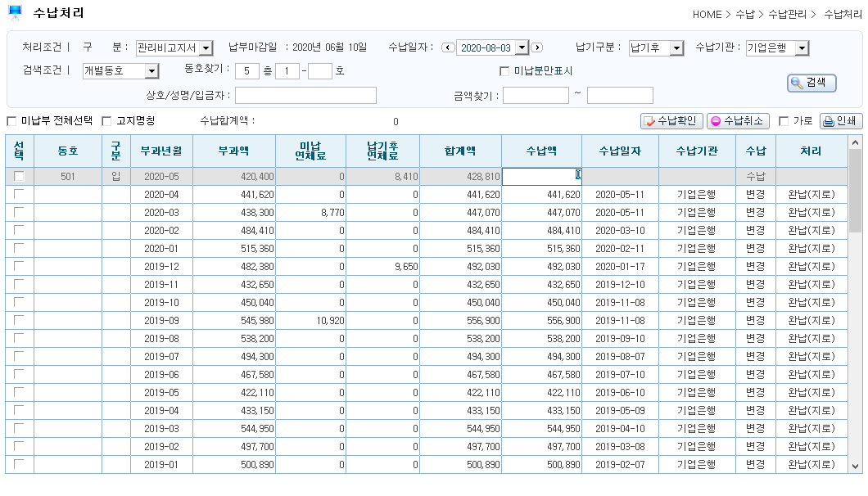The height and width of the screenshot is (496, 868).
Task: Click 변경 in the 2019-12 row
Action: (756, 266)
